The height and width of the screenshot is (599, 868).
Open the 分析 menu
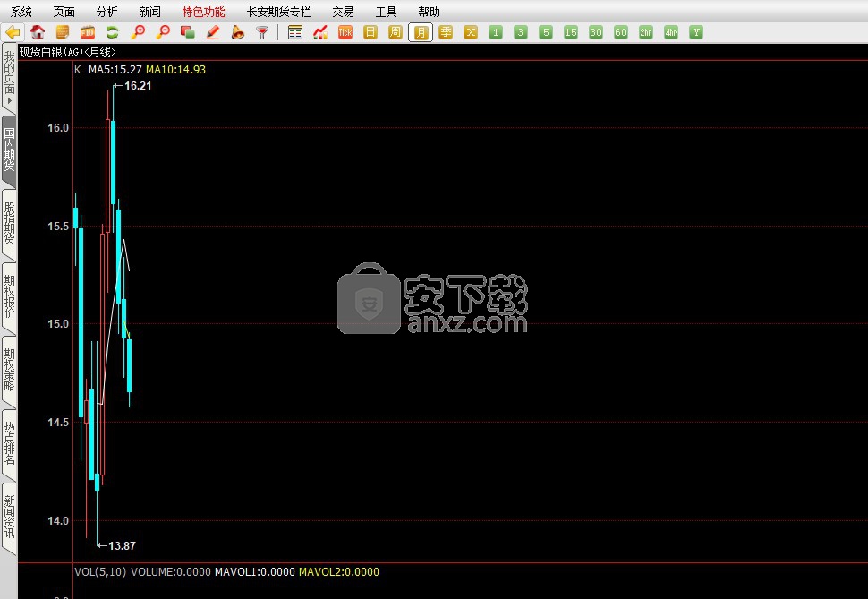106,12
